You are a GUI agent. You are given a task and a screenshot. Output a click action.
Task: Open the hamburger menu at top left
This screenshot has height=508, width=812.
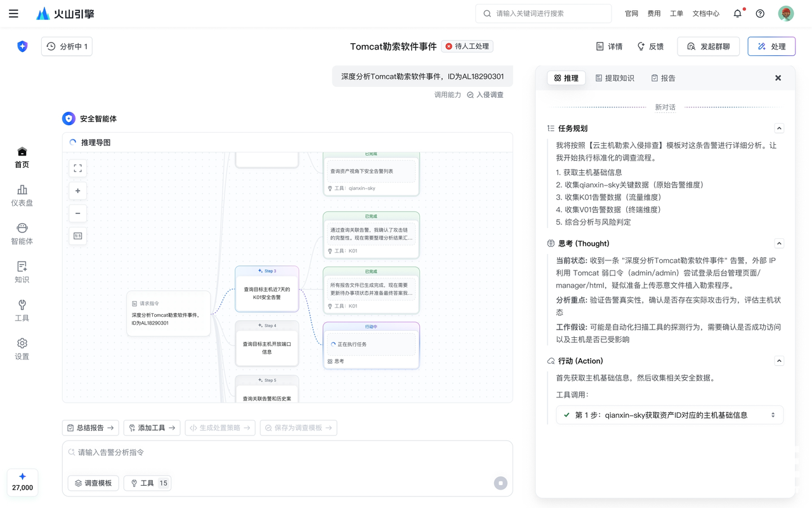point(13,13)
